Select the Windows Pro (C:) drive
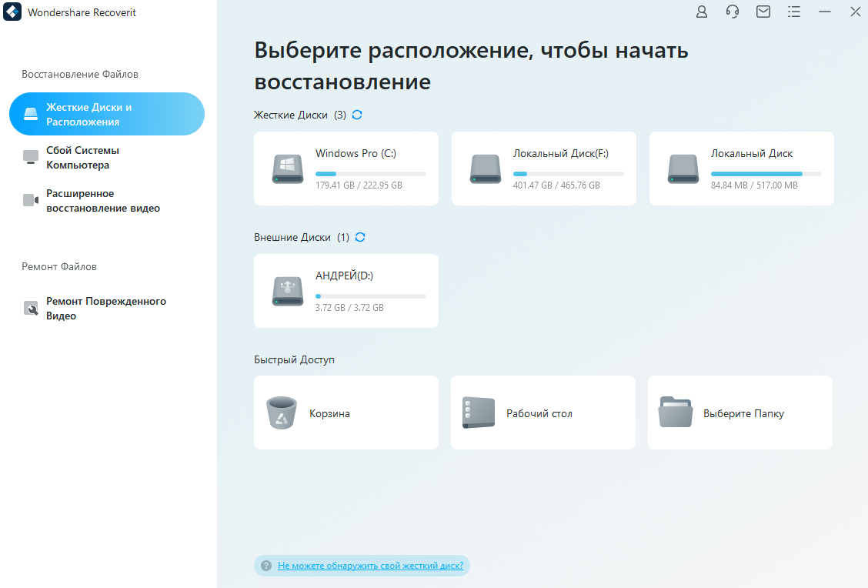 pos(346,169)
